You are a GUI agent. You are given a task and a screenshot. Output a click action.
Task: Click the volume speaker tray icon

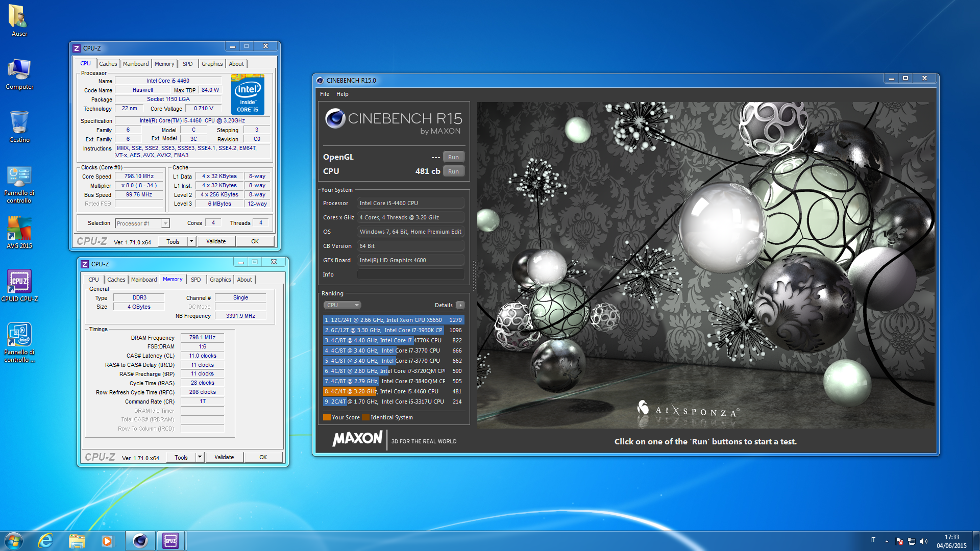point(923,541)
